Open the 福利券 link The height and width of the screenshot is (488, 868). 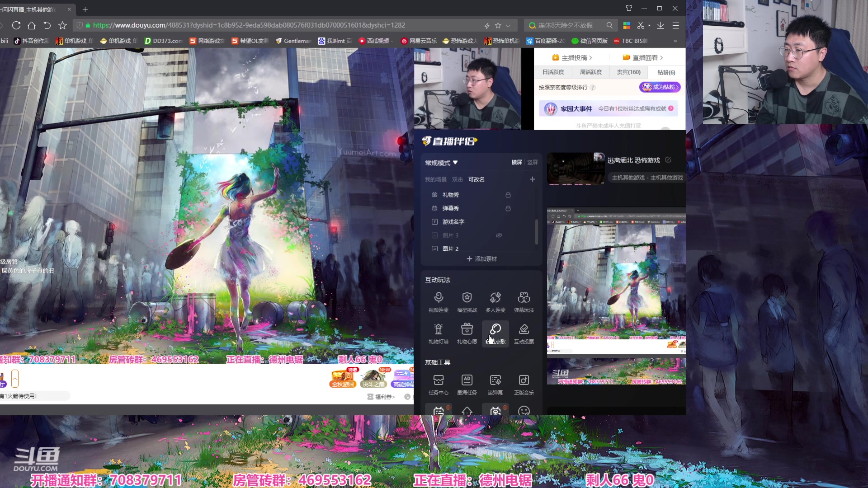381,397
